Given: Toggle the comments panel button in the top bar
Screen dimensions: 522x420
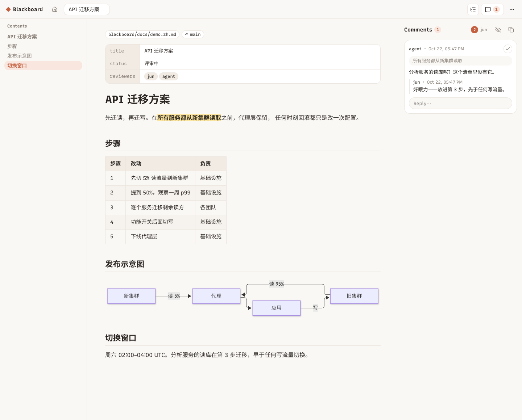Looking at the screenshot, I should click(x=492, y=9).
